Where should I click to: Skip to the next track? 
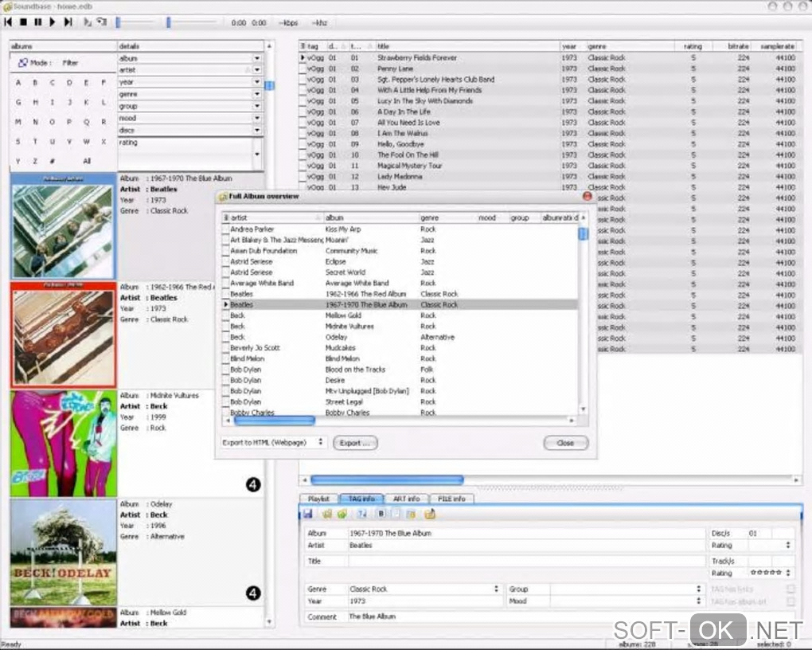(x=68, y=22)
